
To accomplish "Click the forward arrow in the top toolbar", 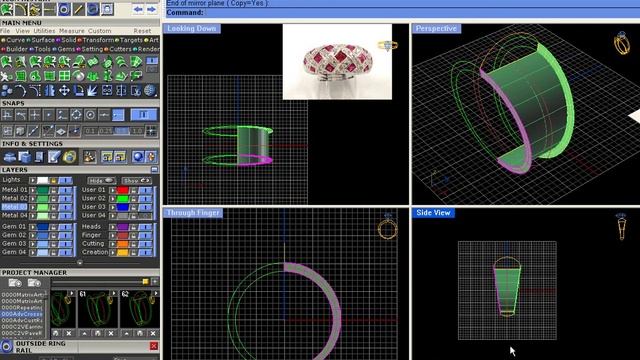I will 151,9.
